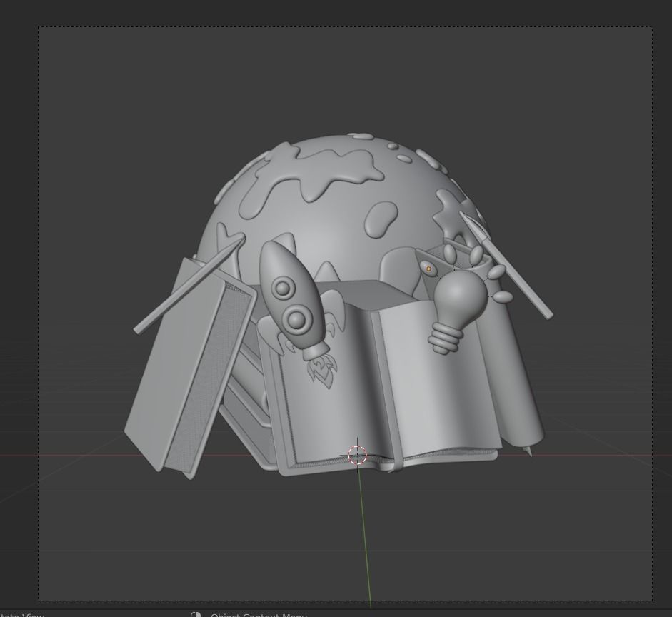Click the orange object origin dot
The width and height of the screenshot is (672, 617).
[428, 269]
